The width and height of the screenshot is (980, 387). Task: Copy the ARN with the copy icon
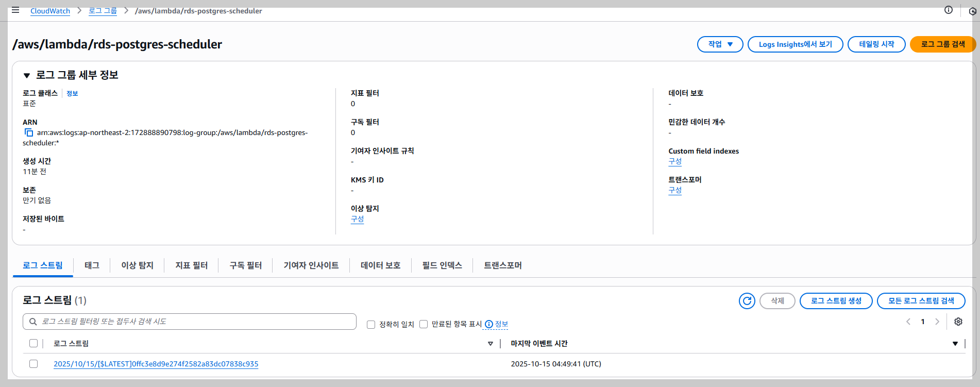(x=29, y=133)
